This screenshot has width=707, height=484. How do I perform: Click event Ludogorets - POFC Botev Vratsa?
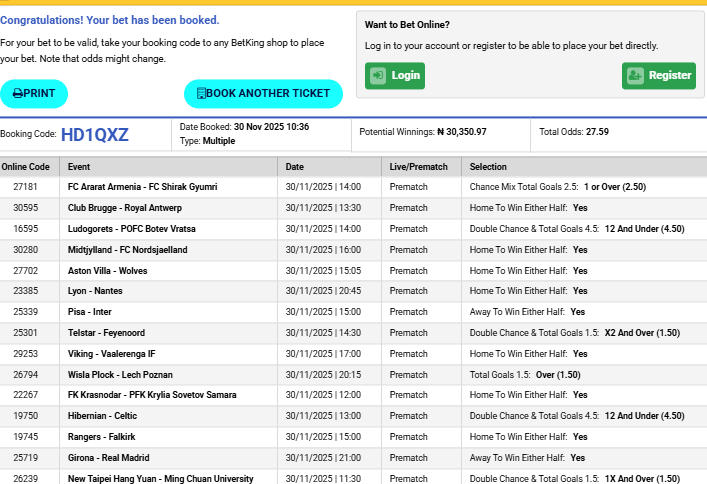[x=132, y=229]
